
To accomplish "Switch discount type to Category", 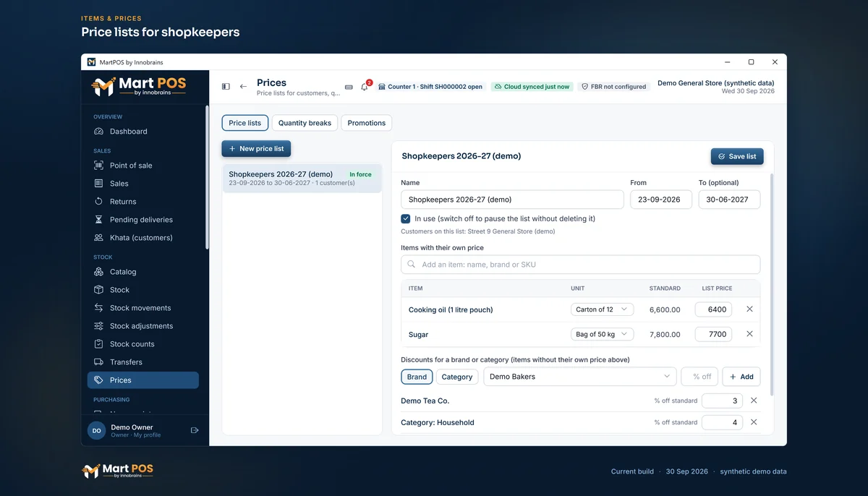I will click(x=457, y=377).
